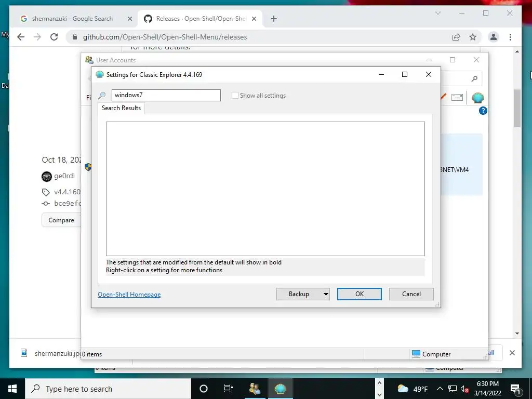Click the ge0rdi author link
Viewport: 532px width, 399px height.
tap(64, 176)
